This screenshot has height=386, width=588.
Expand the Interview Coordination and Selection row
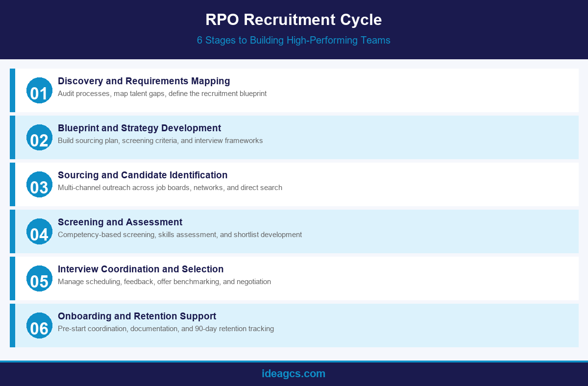141,269
